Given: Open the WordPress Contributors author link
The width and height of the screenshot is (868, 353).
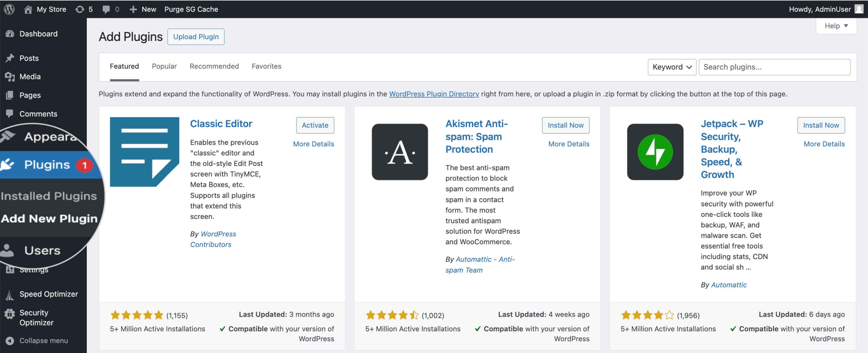Looking at the screenshot, I should tap(213, 239).
